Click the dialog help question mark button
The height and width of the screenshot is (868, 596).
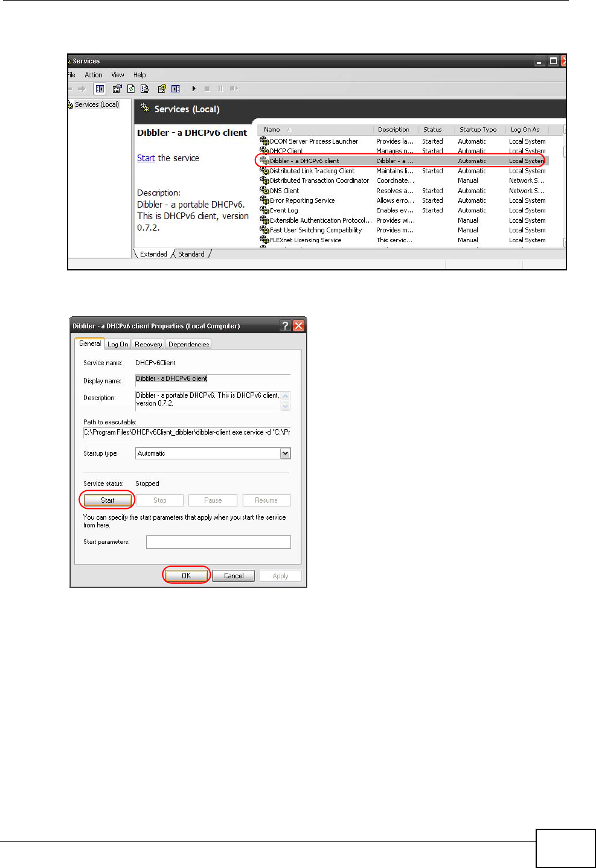286,326
